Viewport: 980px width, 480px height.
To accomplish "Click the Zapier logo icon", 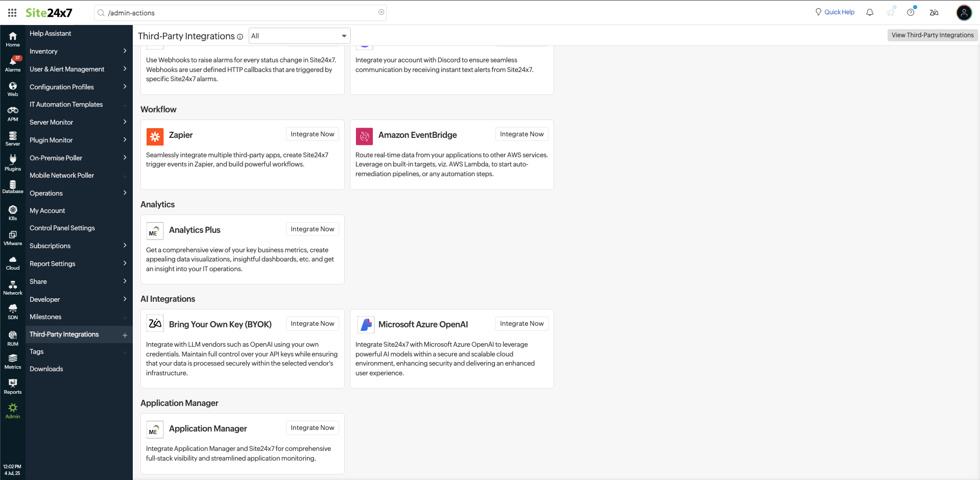I will click(x=155, y=136).
